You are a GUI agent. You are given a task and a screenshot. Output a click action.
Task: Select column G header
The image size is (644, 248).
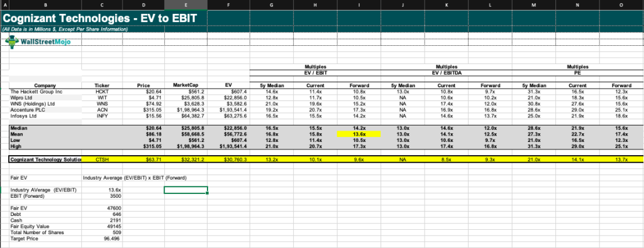[271, 5]
